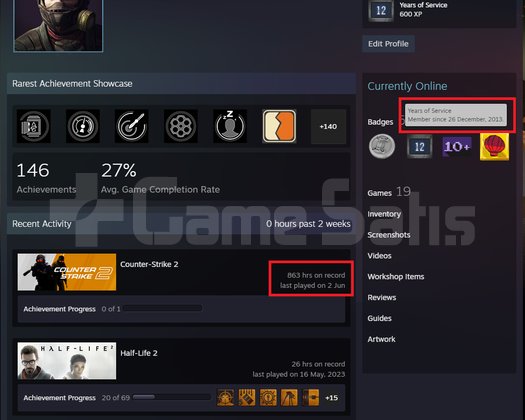Click the profile avatar picture
This screenshot has width=525, height=420.
point(58,25)
